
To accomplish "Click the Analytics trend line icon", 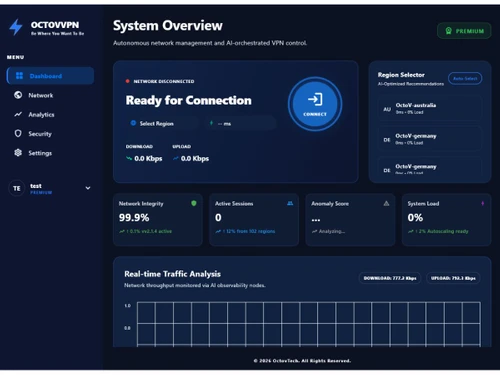I will pyautogui.click(x=18, y=114).
